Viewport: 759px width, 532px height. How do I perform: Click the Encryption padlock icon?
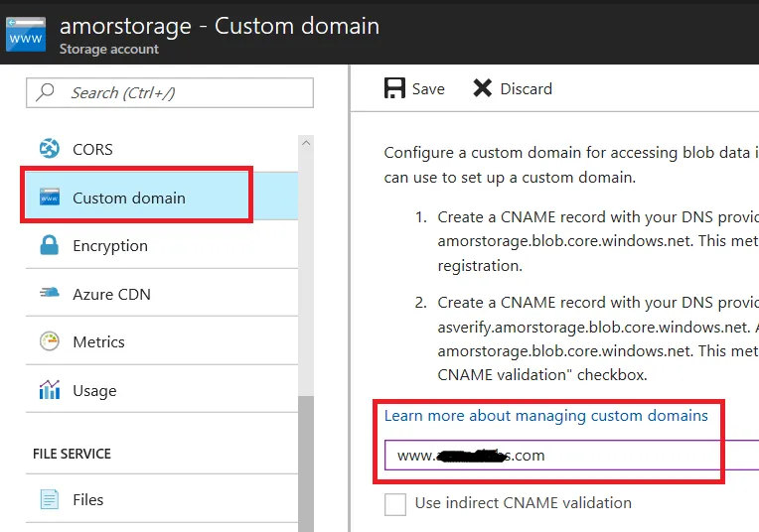point(50,245)
